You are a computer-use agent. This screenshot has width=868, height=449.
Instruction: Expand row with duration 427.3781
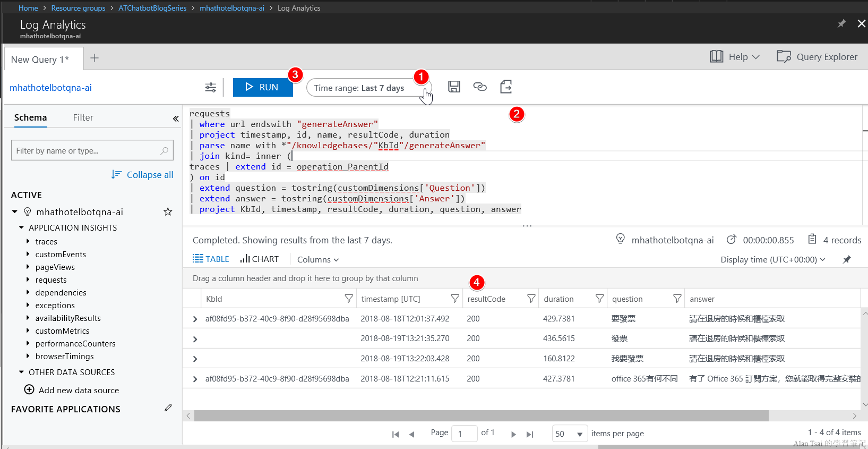coord(195,379)
